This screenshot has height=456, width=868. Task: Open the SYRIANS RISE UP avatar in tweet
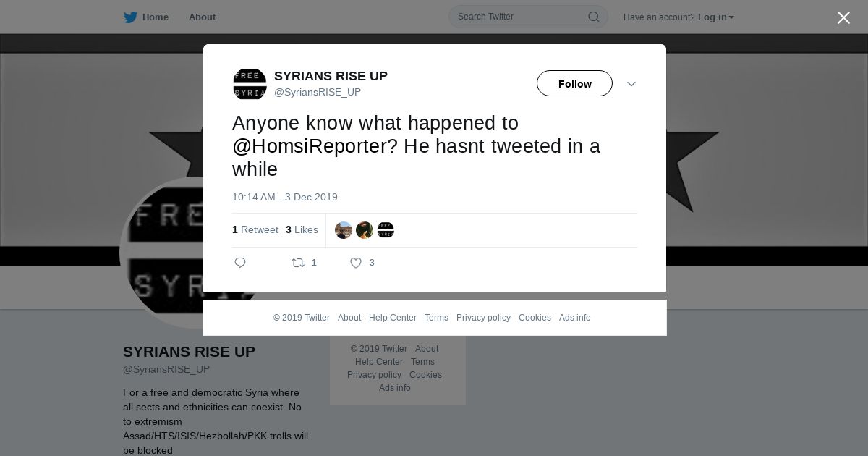pyautogui.click(x=250, y=84)
